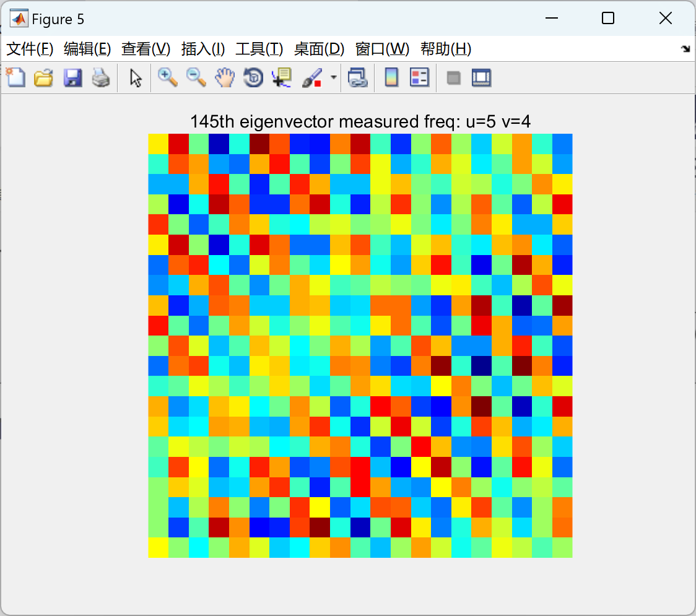Dock the figure using corner arrow
The width and height of the screenshot is (696, 616).
click(685, 49)
